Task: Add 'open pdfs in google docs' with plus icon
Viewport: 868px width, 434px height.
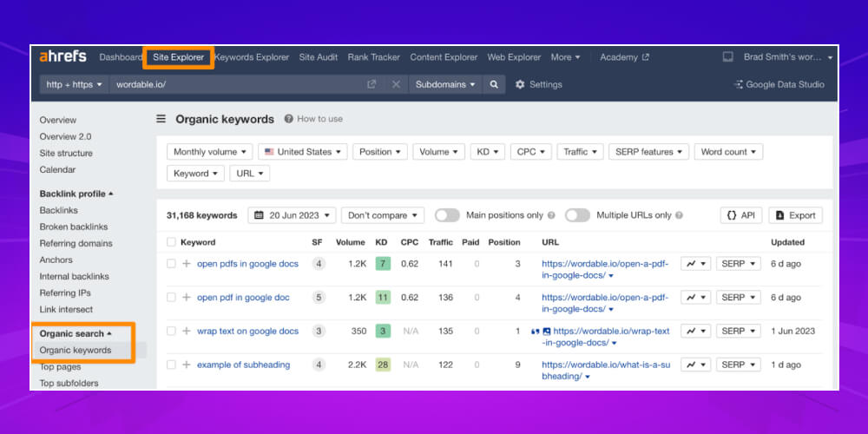Action: [187, 264]
